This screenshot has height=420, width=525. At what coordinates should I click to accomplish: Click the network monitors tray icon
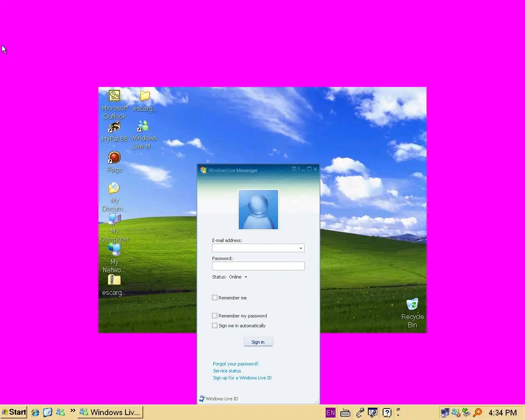coord(445,413)
